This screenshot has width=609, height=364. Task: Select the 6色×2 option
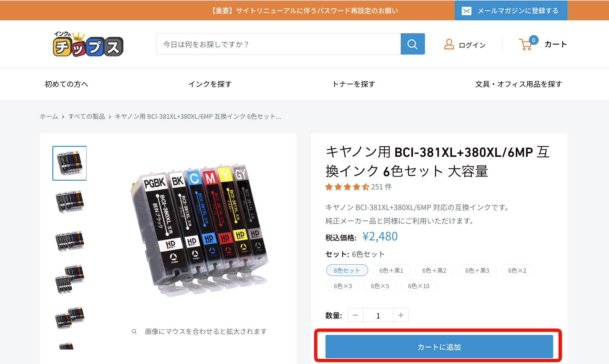(x=517, y=270)
